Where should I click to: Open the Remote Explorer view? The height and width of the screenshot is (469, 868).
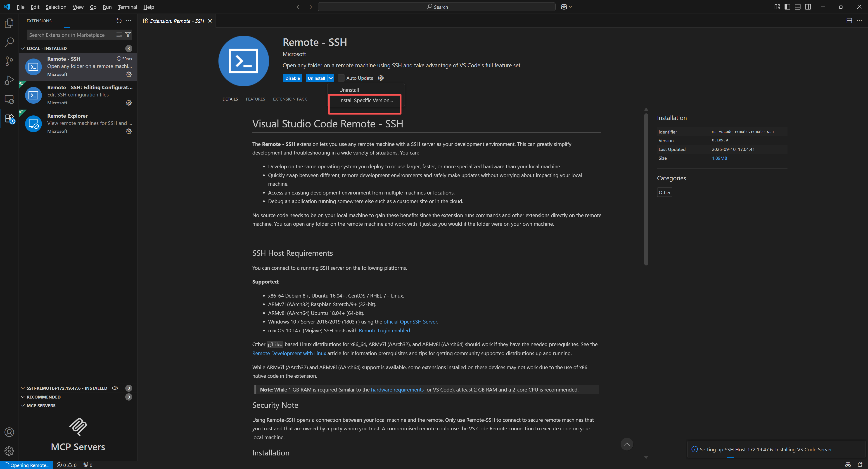coord(9,99)
